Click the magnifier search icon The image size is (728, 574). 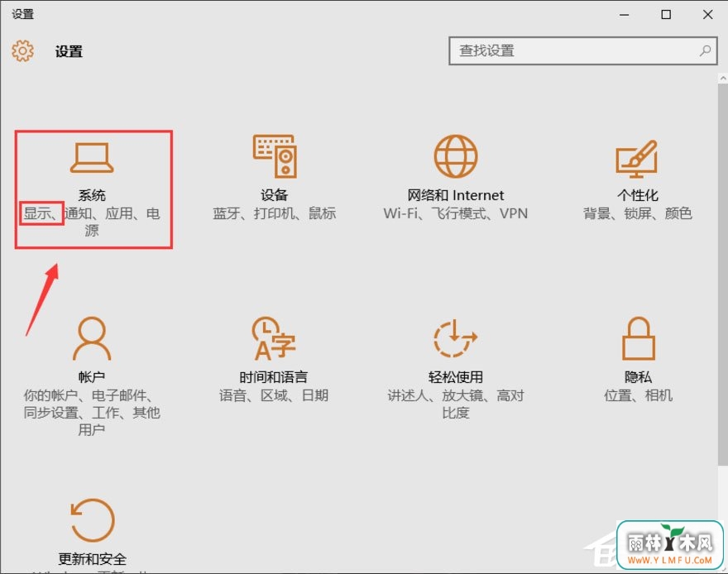[705, 50]
